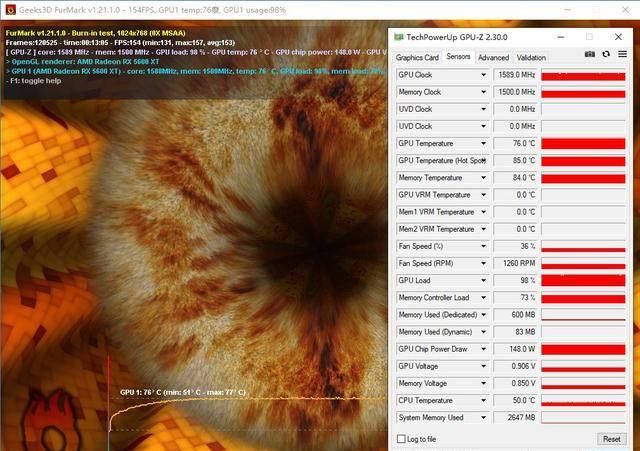
Task: Expand the GPU Load dropdown
Action: [x=484, y=280]
